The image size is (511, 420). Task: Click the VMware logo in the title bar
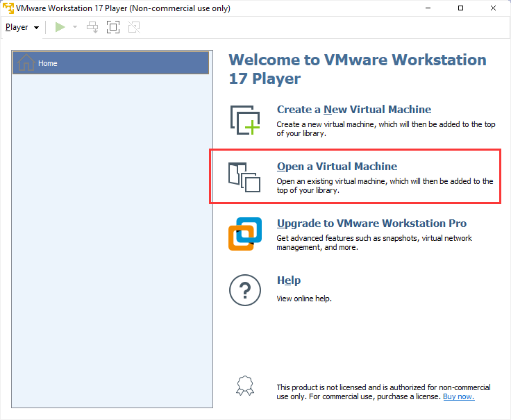click(8, 8)
